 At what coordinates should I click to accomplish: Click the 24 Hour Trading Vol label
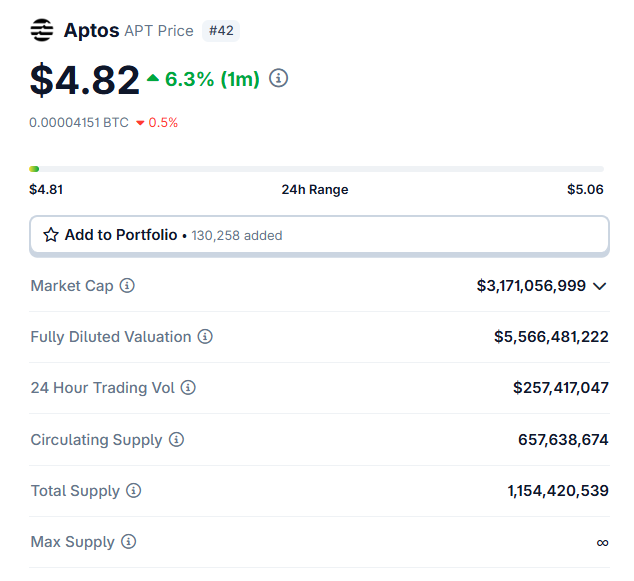[x=103, y=388]
